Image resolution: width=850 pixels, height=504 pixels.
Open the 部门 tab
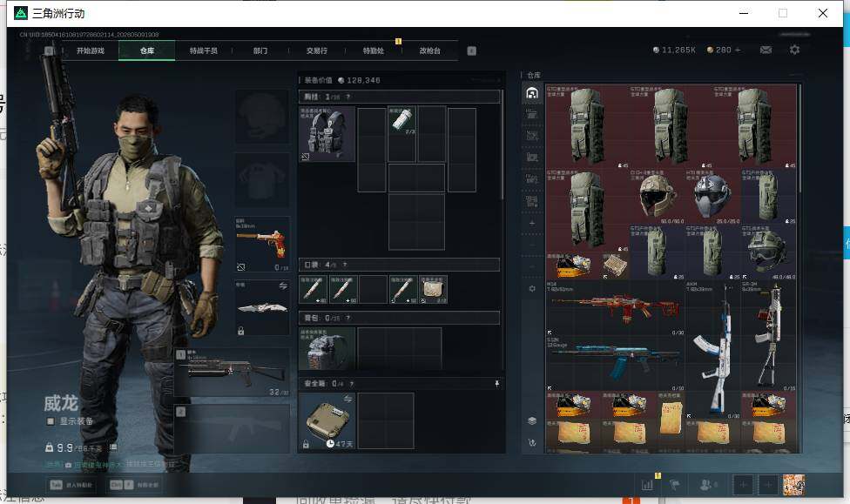coord(260,50)
